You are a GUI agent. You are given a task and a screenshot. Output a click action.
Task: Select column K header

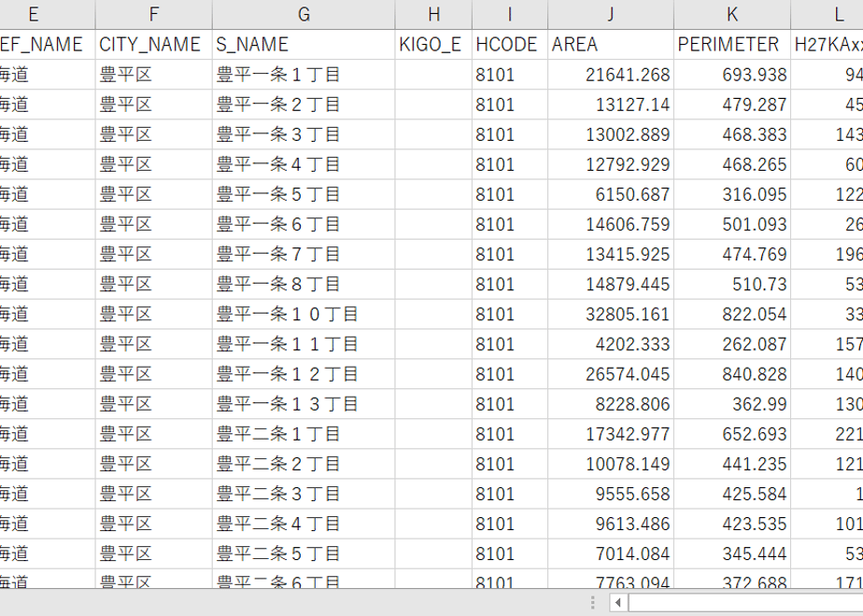[732, 14]
